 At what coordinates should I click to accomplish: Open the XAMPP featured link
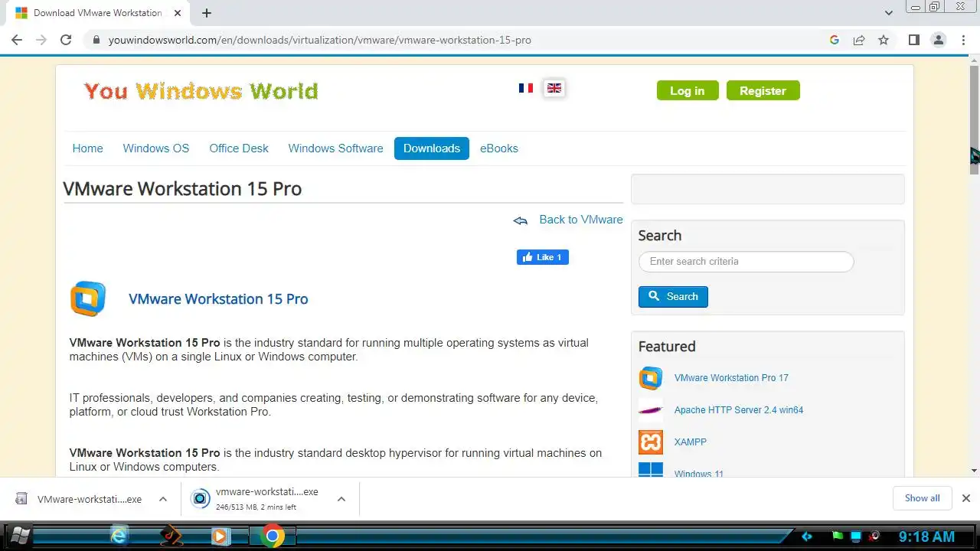click(691, 442)
